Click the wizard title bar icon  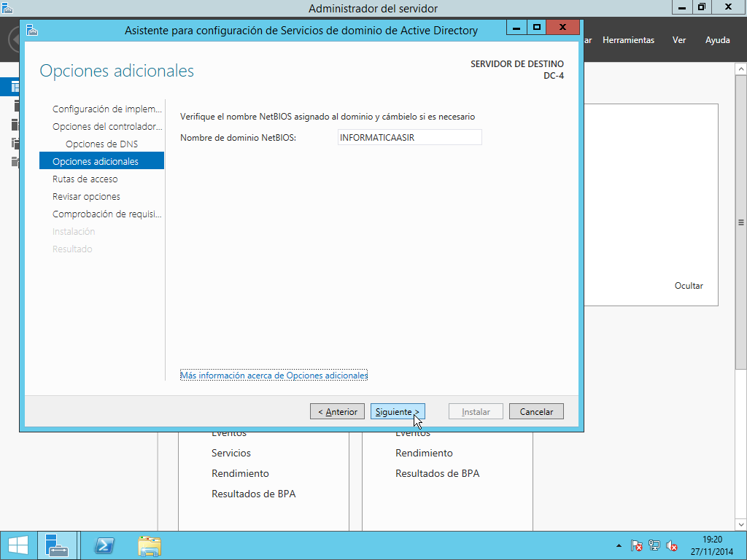pos(32,30)
